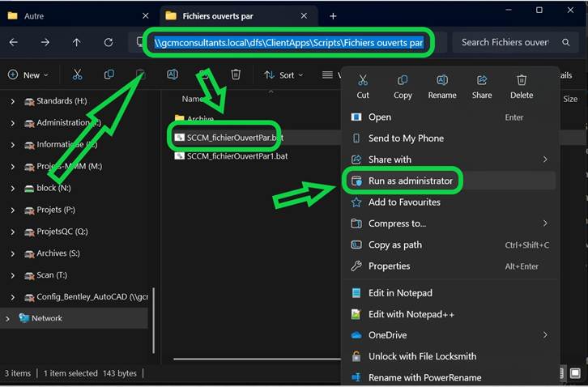Screen dimensions: 588x387
Task: Expand the Administration drive node
Action: point(13,123)
